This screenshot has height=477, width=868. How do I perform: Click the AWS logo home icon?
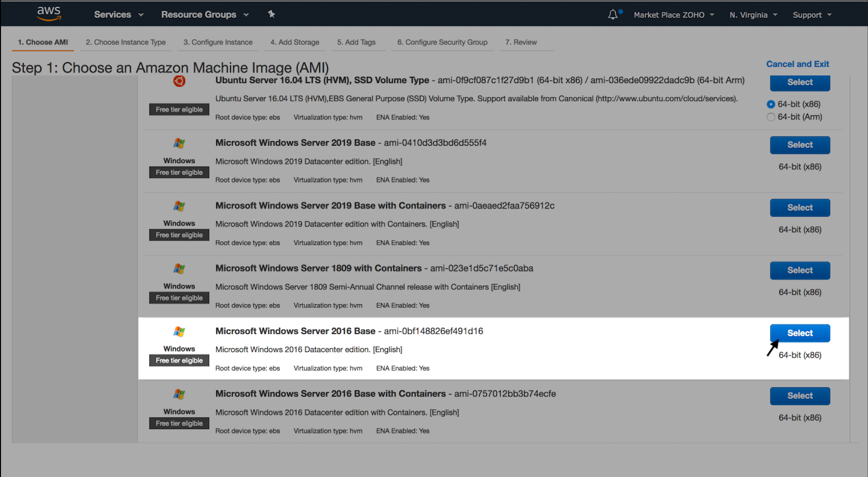(x=49, y=14)
